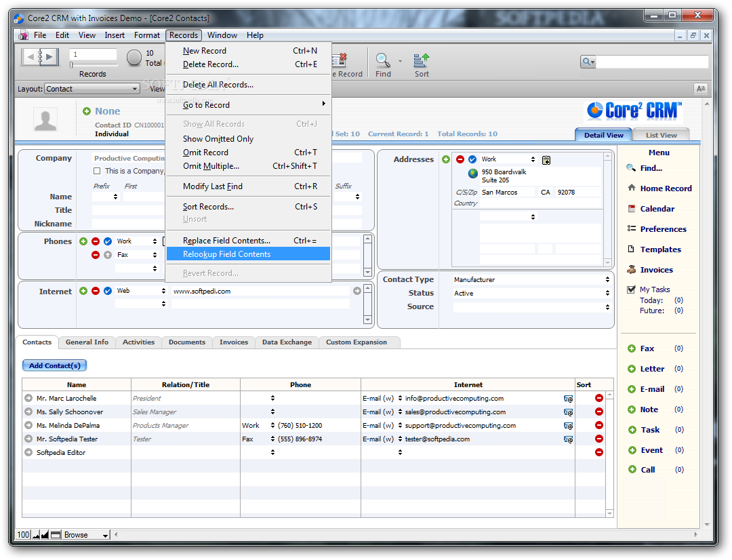Screen dimensions: 732x560
Task: Click the green add icon next to Addresses
Action: pos(446,159)
